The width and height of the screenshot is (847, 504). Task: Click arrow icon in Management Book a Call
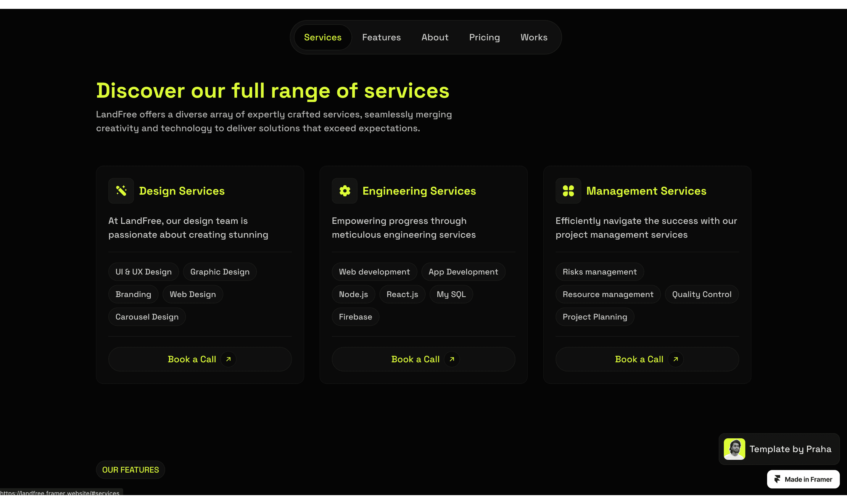pos(675,359)
